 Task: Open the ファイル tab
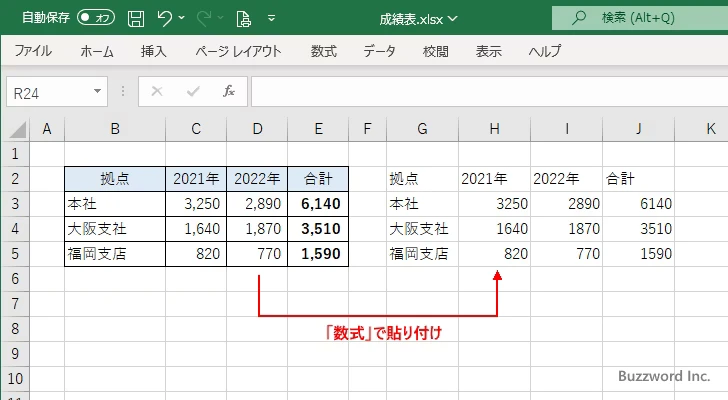point(33,51)
